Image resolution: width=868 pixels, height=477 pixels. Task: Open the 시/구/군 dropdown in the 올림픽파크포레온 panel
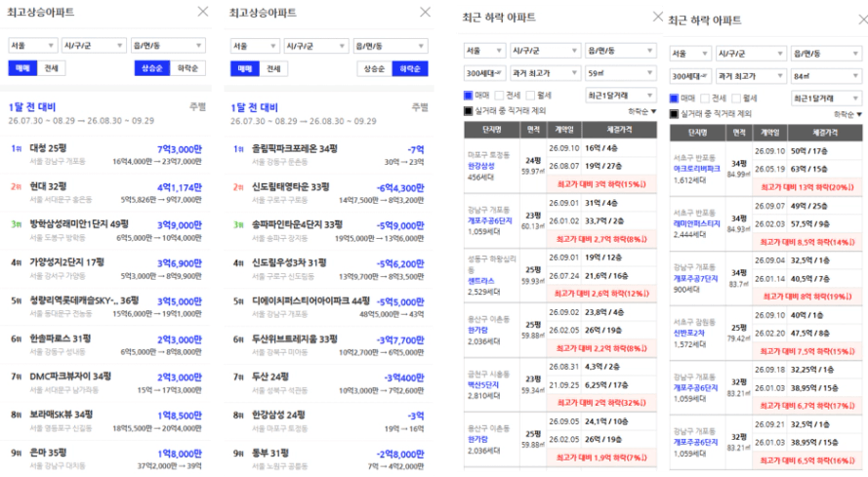pyautogui.click(x=315, y=46)
